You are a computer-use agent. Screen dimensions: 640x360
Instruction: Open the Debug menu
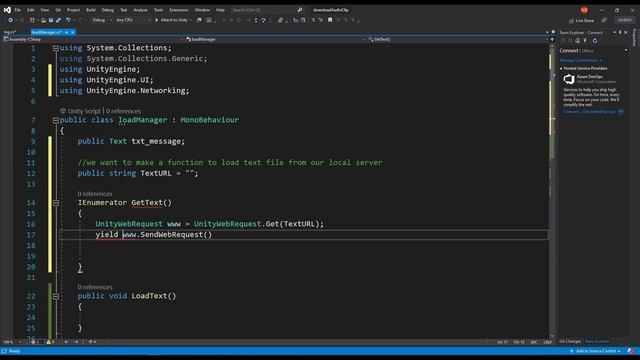(108, 10)
